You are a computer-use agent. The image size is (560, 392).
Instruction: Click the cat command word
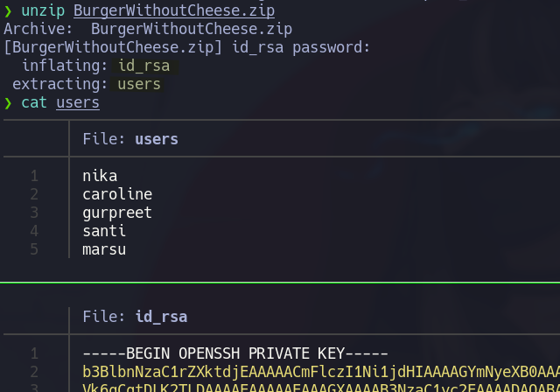(x=34, y=102)
